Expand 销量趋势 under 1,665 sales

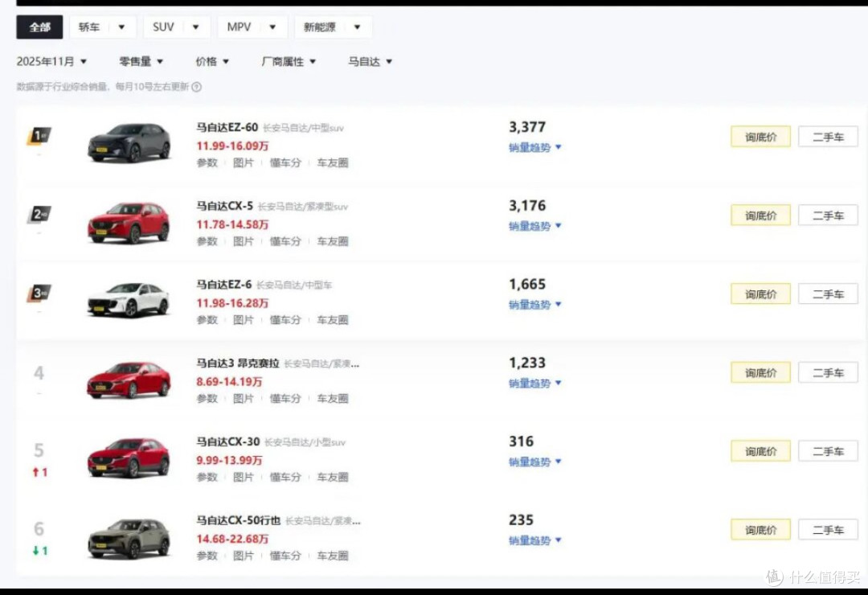point(534,305)
